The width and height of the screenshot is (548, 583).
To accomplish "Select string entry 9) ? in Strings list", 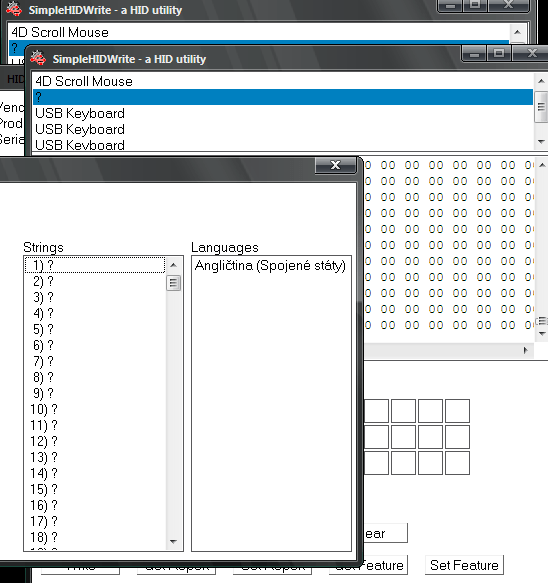I will 95,393.
